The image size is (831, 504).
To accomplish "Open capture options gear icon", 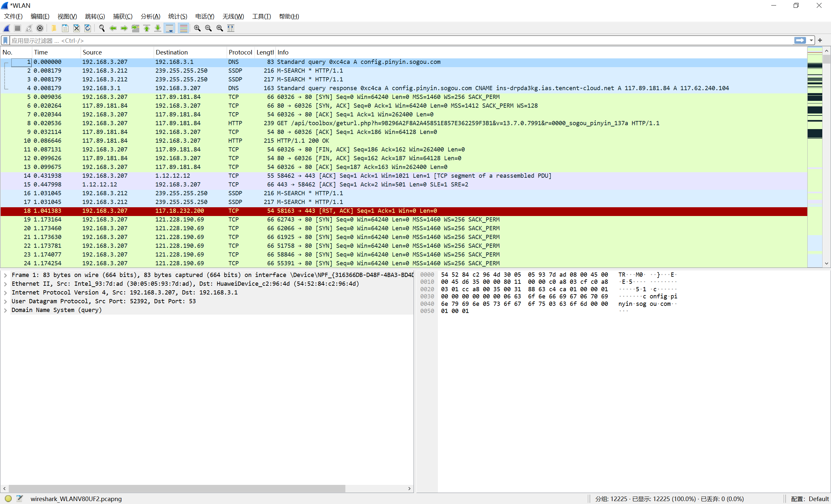I will [x=40, y=28].
